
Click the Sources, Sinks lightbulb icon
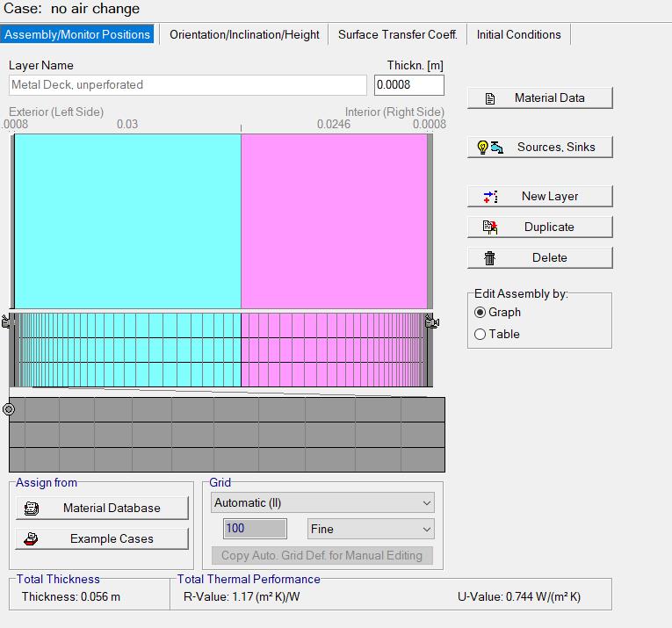click(x=490, y=148)
